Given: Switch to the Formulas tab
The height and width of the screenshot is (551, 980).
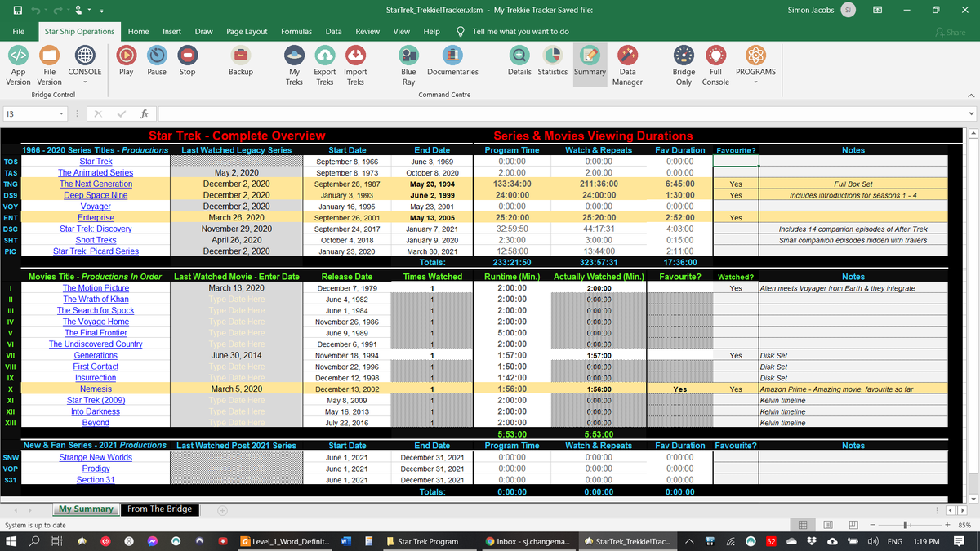Looking at the screenshot, I should [x=296, y=32].
